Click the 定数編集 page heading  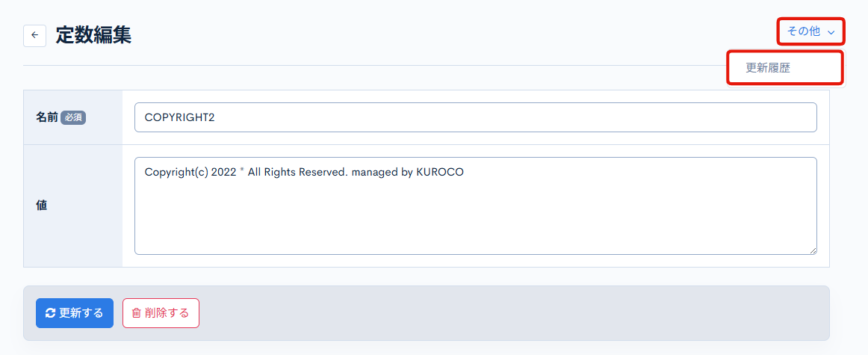[x=93, y=34]
